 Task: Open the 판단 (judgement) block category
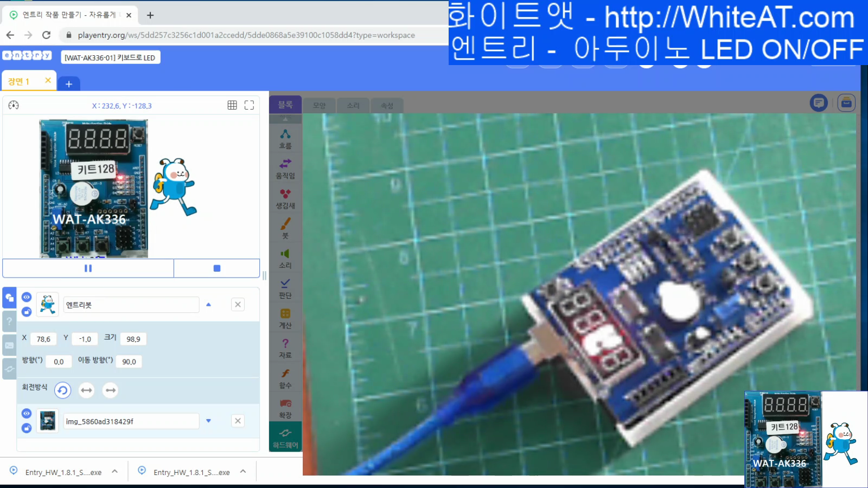coord(285,288)
